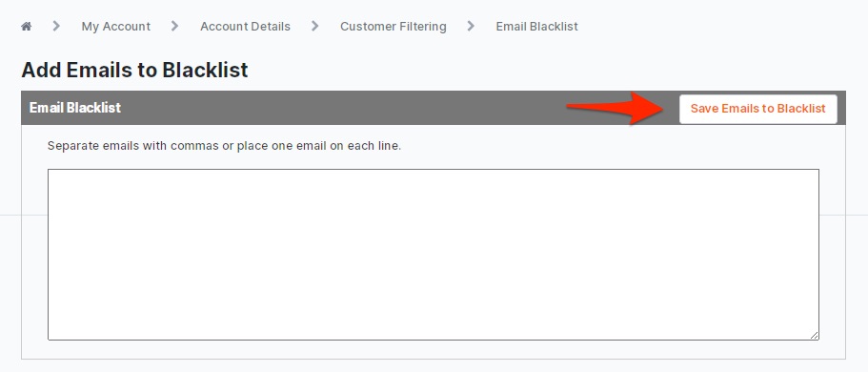Click the Add Emails to Blacklist heading

pos(134,70)
